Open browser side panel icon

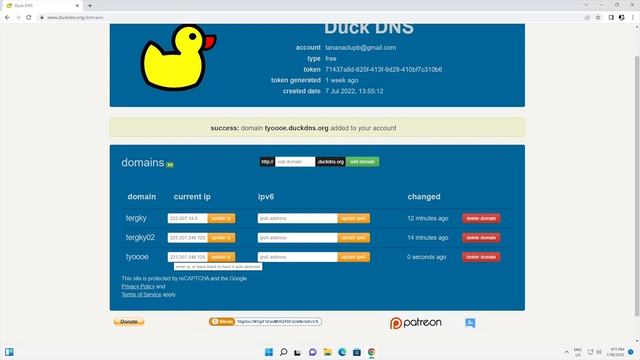click(x=611, y=18)
